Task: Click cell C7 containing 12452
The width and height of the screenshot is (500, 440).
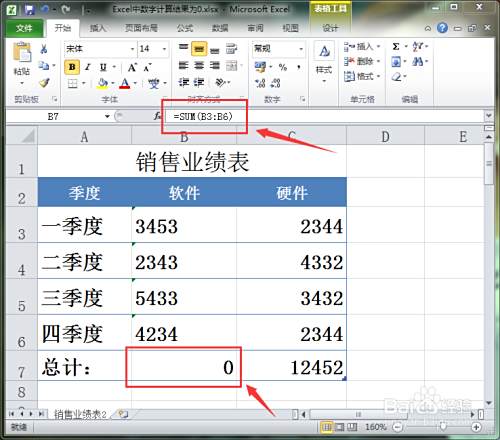Action: [292, 366]
